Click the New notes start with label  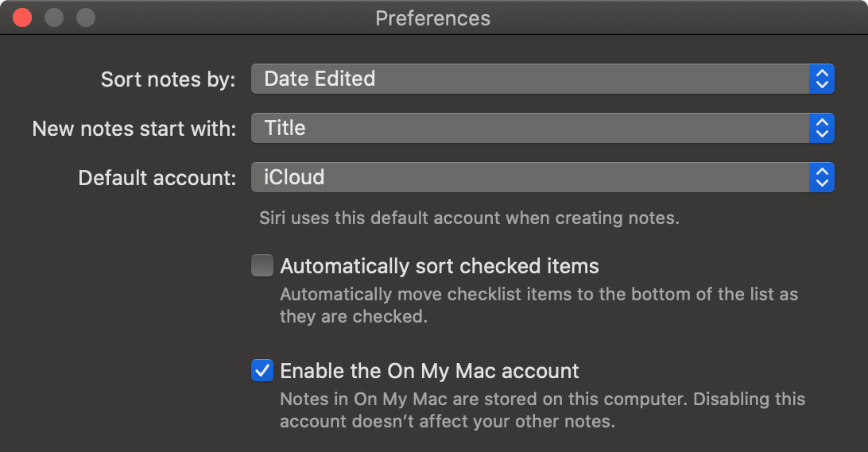click(x=134, y=129)
